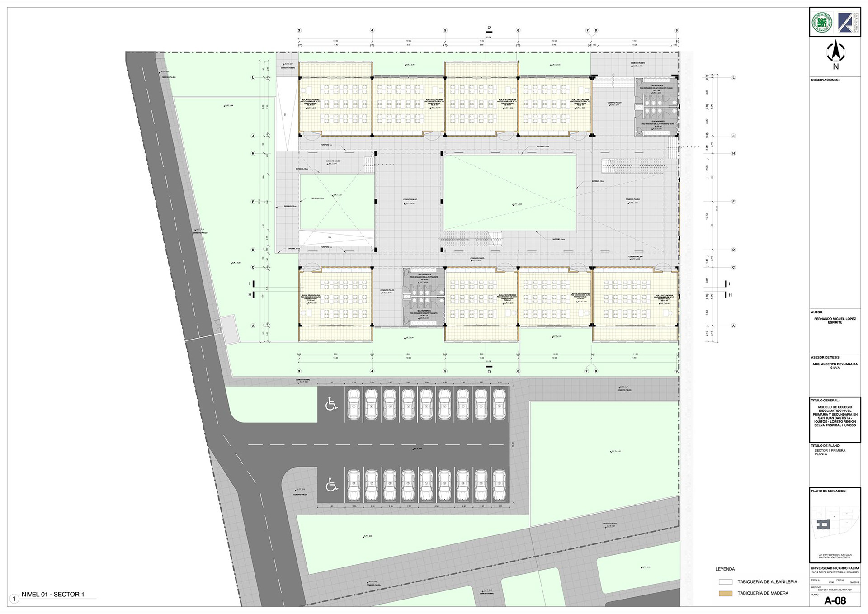Click grid bubble 3 at top axis
This screenshot has width=868, height=614.
[x=299, y=31]
